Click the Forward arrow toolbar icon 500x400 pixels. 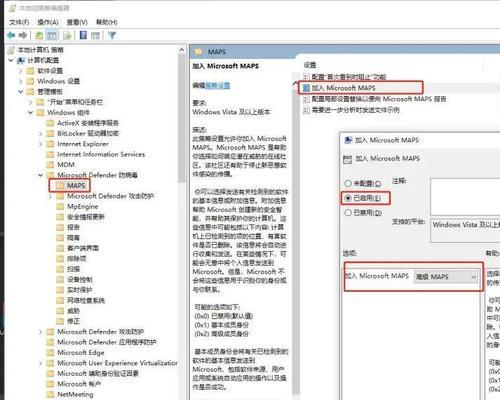[x=23, y=35]
